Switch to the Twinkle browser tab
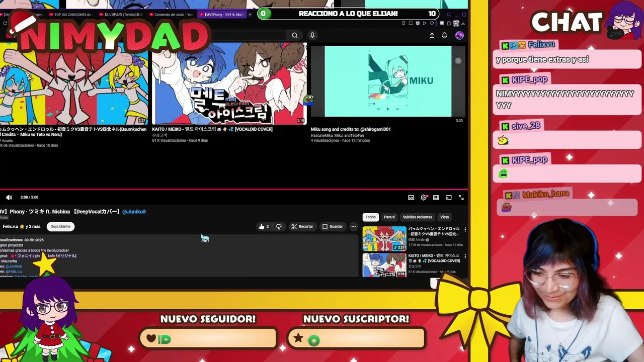This screenshot has height=362, width=644. click(x=121, y=15)
